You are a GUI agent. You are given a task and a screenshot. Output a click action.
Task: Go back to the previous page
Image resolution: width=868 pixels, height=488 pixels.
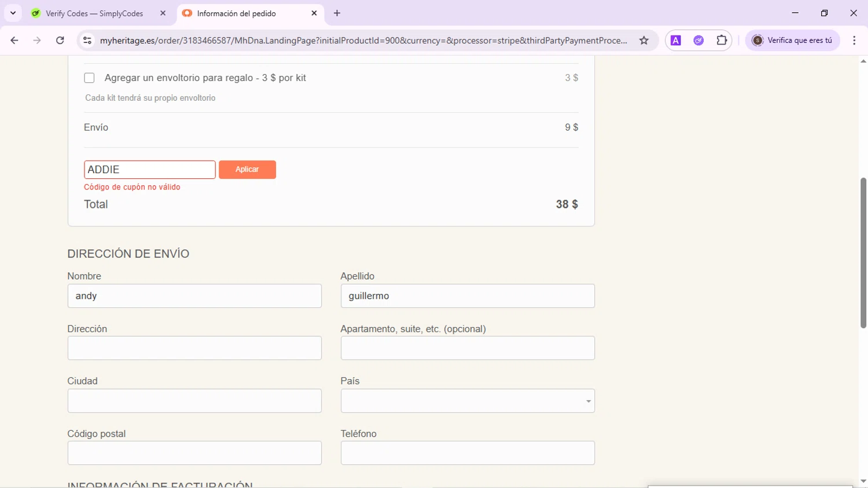[14, 41]
